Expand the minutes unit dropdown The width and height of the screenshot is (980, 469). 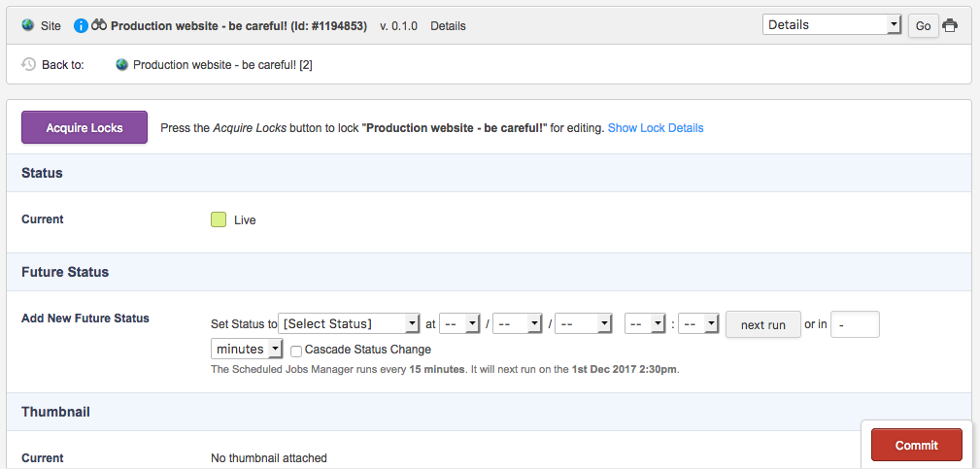coord(247,349)
